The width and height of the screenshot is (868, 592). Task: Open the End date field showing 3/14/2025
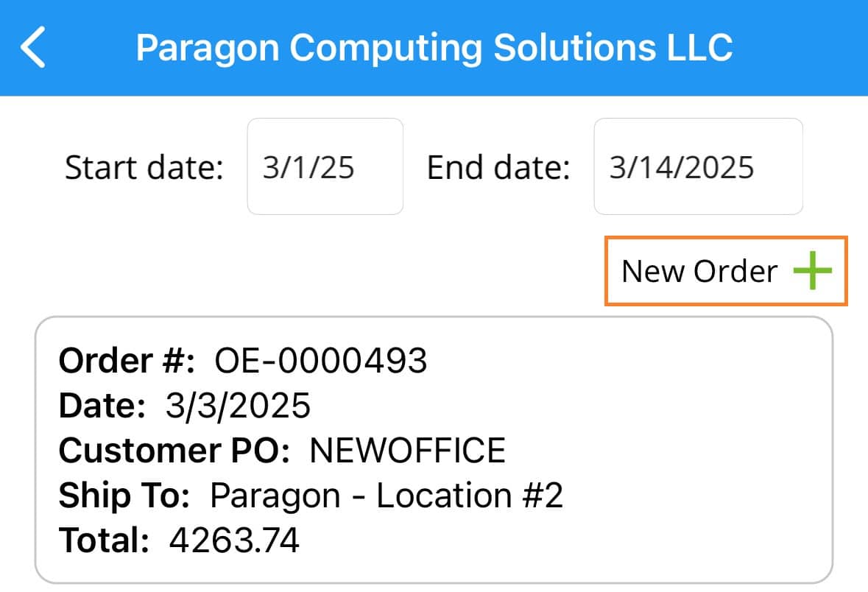[698, 166]
